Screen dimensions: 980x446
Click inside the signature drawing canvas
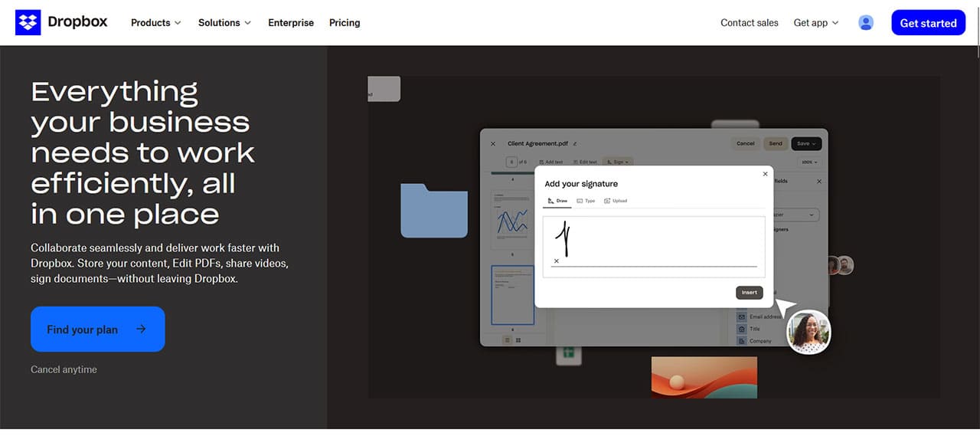click(654, 246)
